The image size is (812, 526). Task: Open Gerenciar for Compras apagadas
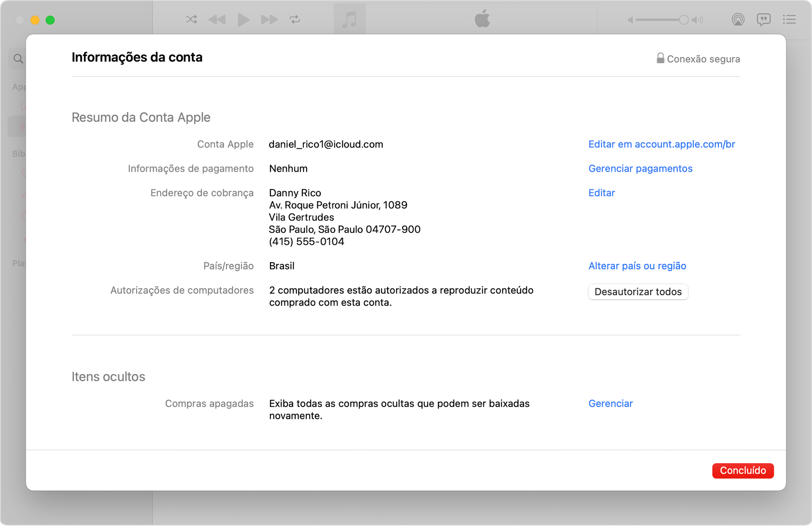[x=611, y=403]
